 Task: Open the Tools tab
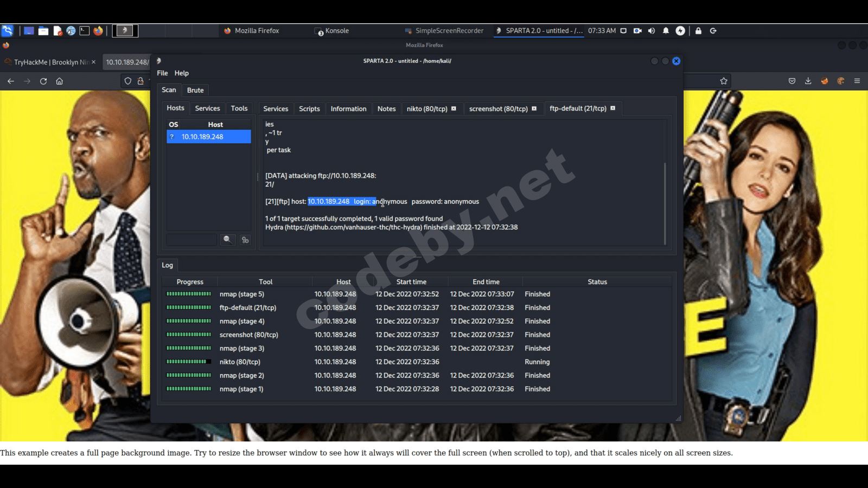click(x=239, y=108)
